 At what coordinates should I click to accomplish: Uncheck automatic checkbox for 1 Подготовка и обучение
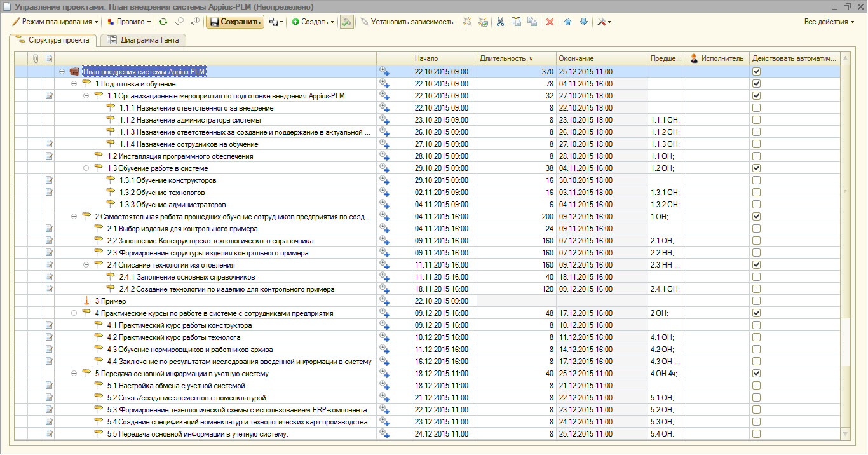coord(756,84)
